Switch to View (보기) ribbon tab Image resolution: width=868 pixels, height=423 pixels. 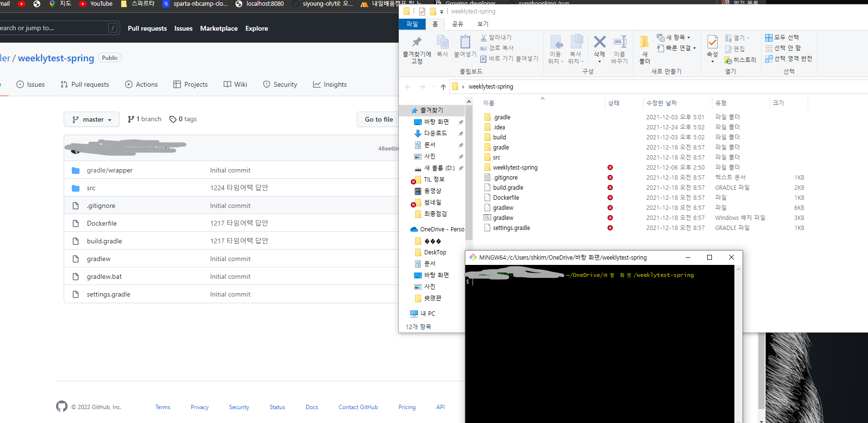coord(483,24)
